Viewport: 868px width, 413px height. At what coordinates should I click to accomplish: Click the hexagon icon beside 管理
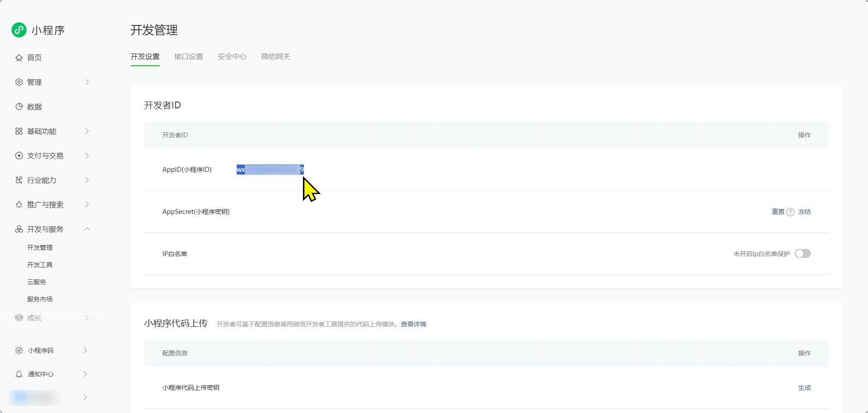pos(19,82)
